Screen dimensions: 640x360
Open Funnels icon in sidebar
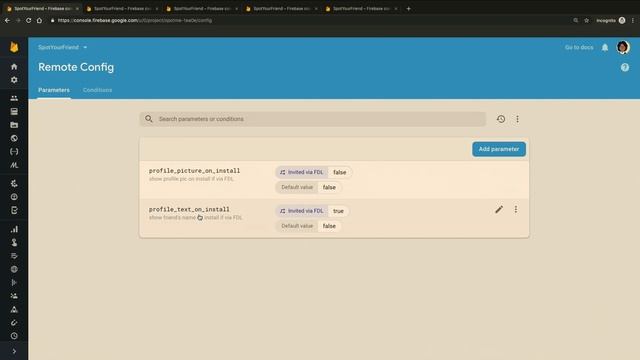pyautogui.click(x=14, y=282)
